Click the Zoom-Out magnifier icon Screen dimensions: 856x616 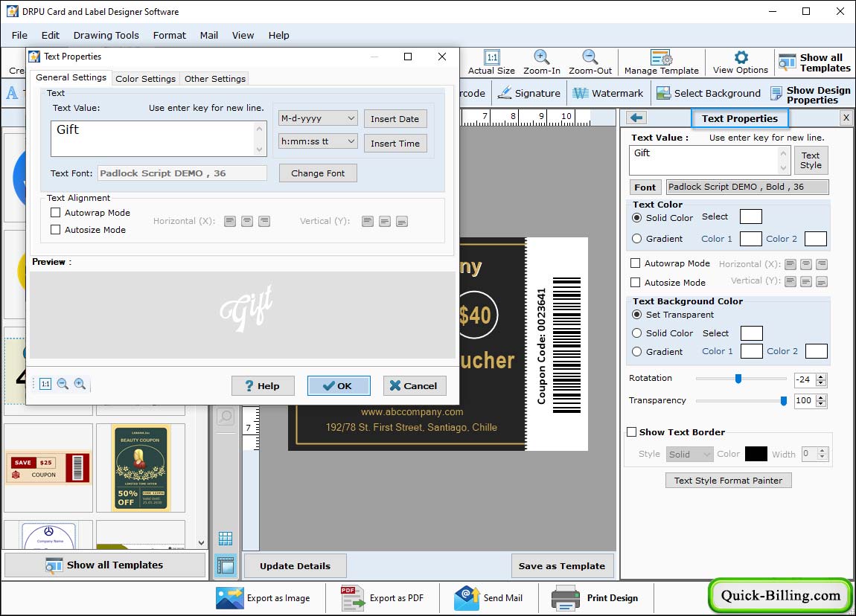590,57
